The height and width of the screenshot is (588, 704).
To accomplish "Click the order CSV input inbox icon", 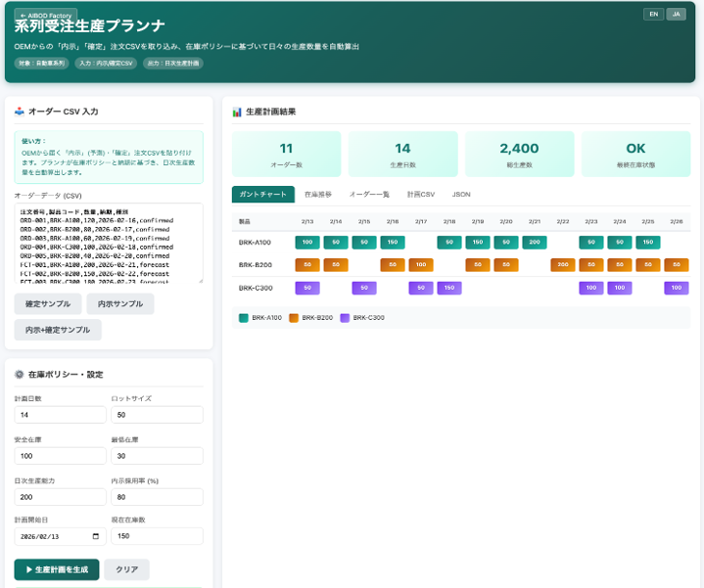I will pos(20,112).
